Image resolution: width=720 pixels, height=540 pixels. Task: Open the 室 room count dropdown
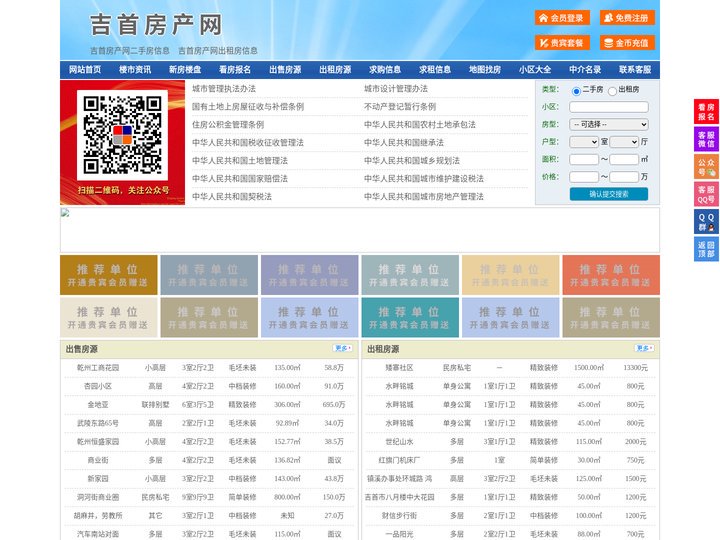[584, 142]
